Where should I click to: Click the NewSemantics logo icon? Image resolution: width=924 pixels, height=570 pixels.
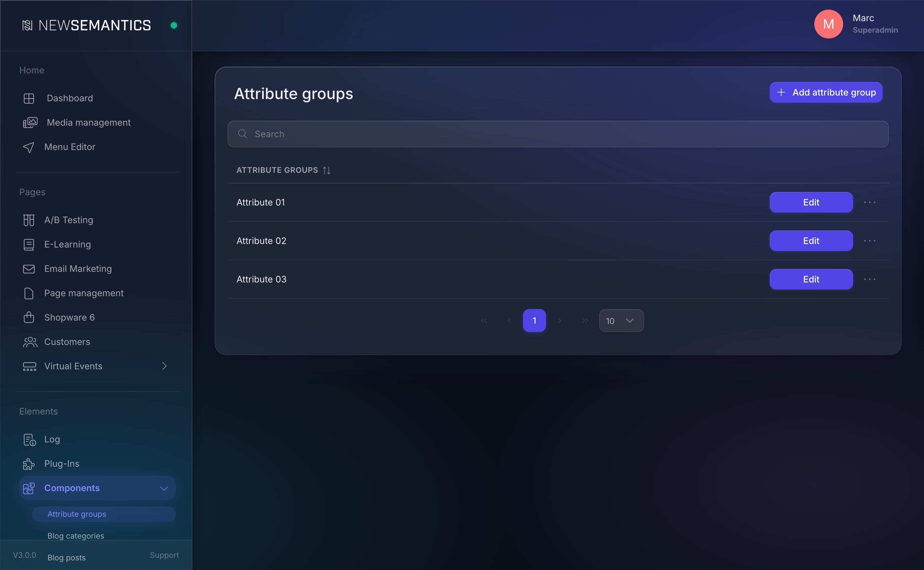pos(28,25)
